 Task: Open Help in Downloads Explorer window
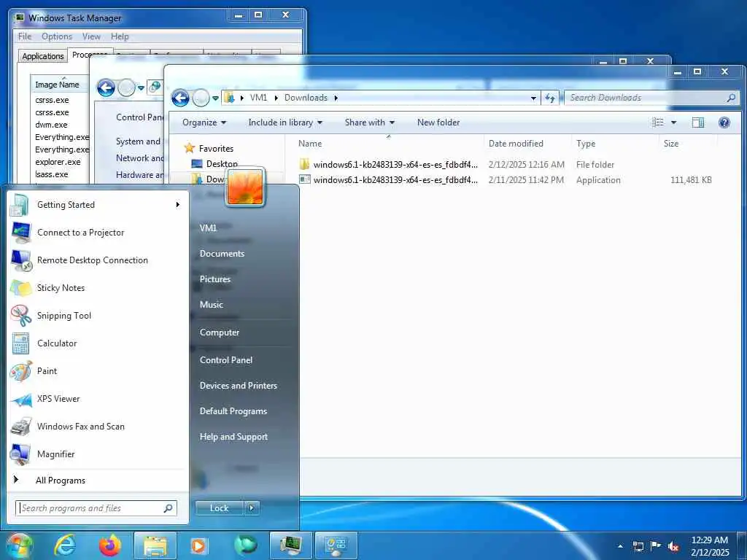click(x=724, y=122)
